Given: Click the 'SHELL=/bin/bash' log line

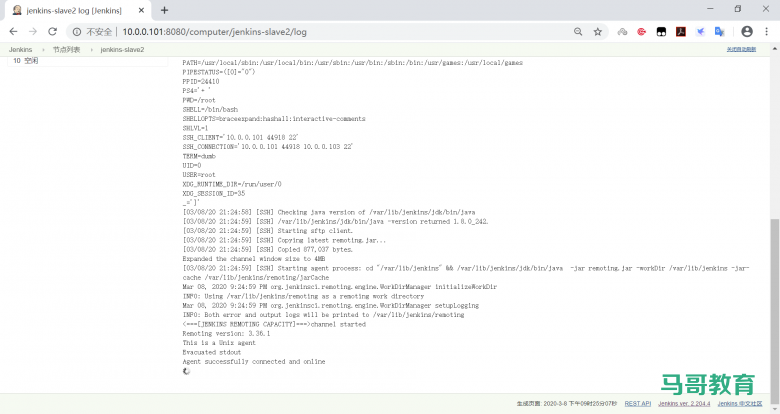Looking at the screenshot, I should click(210, 109).
